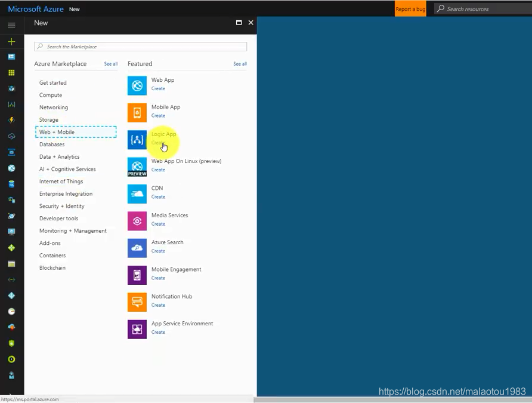This screenshot has width=532, height=403.
Task: Focus the Search the Marketplace field
Action: pos(141,47)
